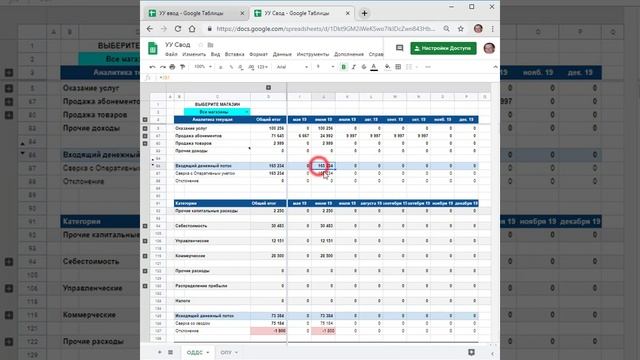Click the print icon in toolbar
This screenshot has height=360, width=640.
click(x=172, y=67)
